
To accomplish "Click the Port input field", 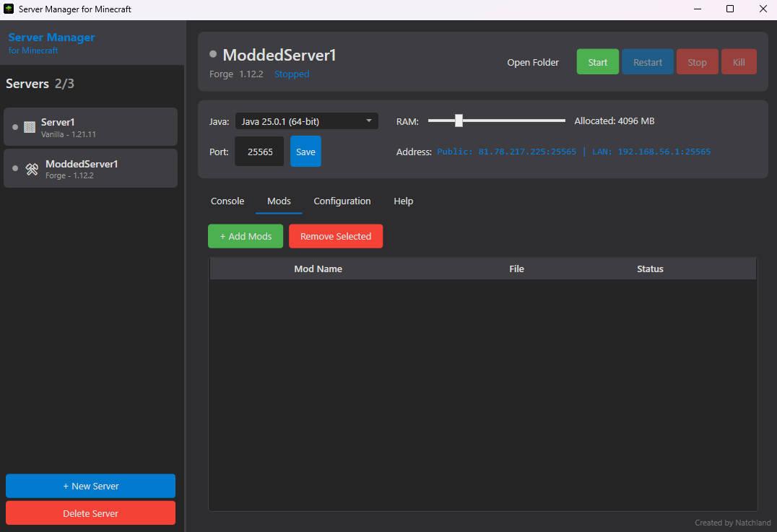I will [259, 151].
